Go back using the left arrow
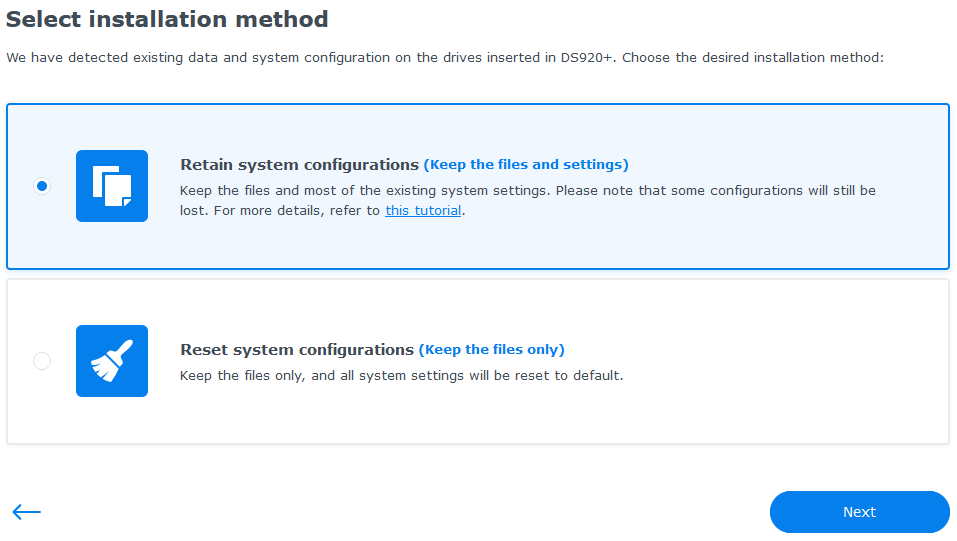Image resolution: width=957 pixels, height=541 pixels. 27,512
